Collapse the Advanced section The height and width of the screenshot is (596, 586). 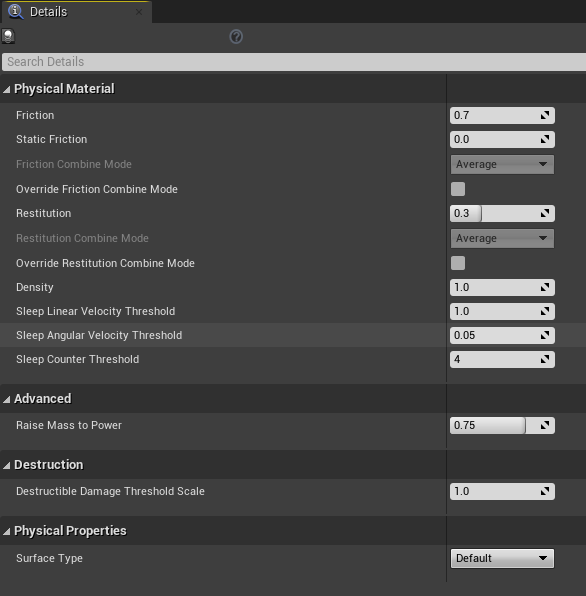click(6, 399)
